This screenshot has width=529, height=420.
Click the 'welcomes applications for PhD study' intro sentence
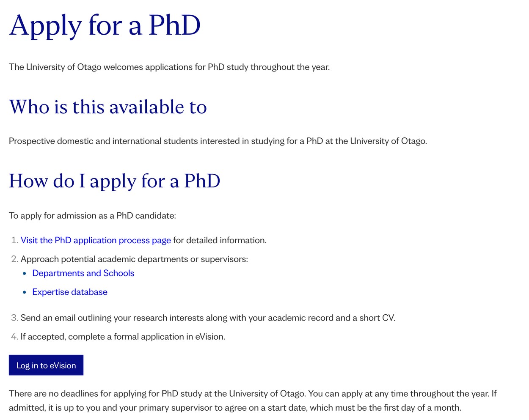(169, 67)
